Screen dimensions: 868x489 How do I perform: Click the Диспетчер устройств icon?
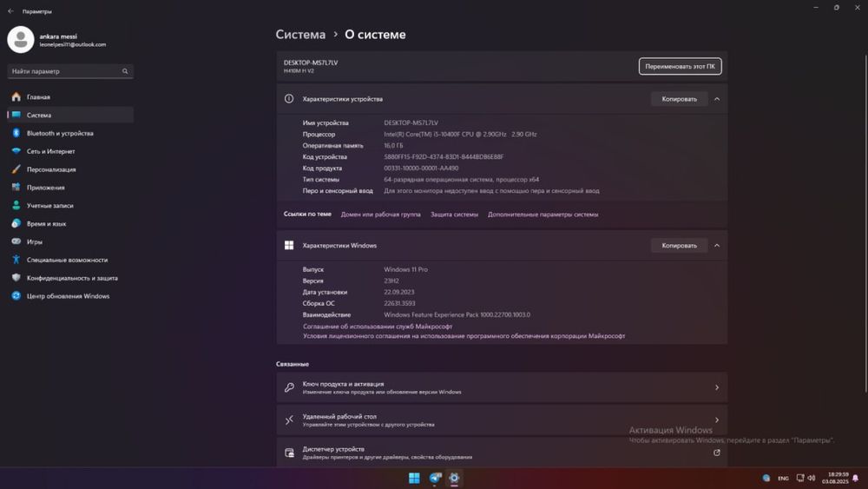pos(289,453)
